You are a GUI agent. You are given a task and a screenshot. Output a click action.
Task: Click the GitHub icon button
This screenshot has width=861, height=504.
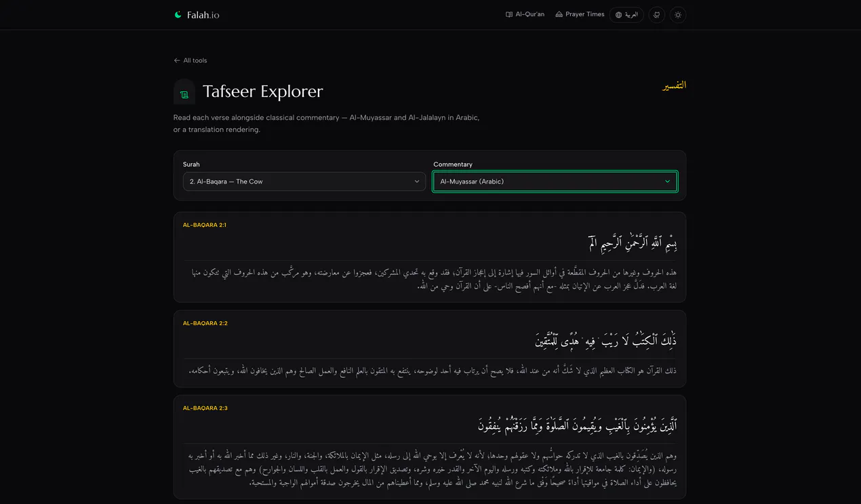657,15
